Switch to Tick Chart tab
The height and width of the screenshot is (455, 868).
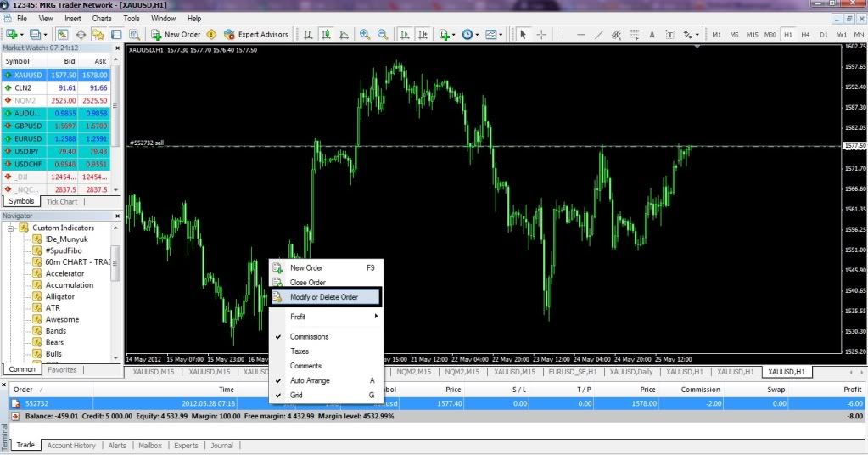62,201
